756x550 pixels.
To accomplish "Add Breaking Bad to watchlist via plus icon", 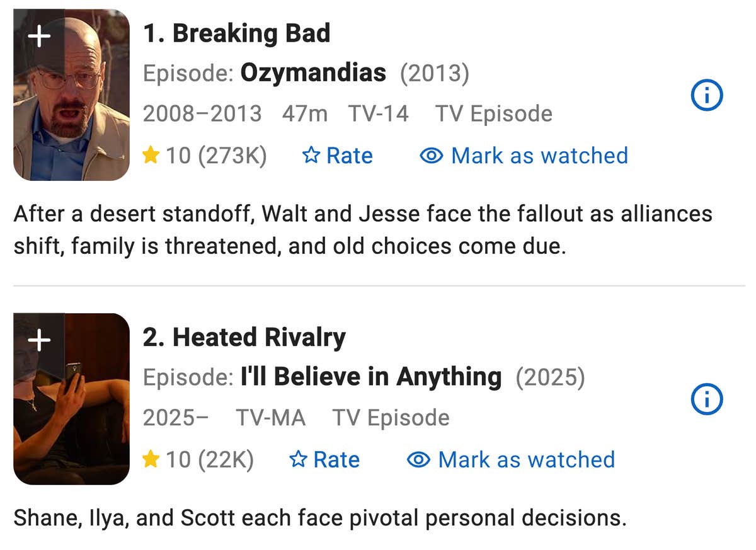I will point(38,36).
